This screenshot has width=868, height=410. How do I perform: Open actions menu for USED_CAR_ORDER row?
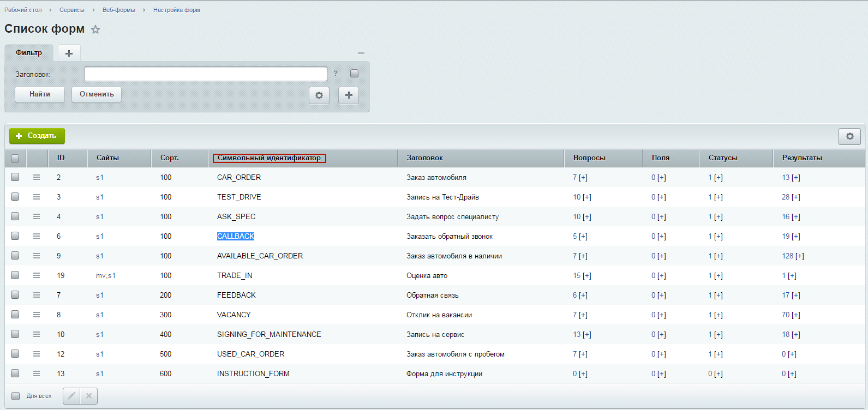point(37,354)
